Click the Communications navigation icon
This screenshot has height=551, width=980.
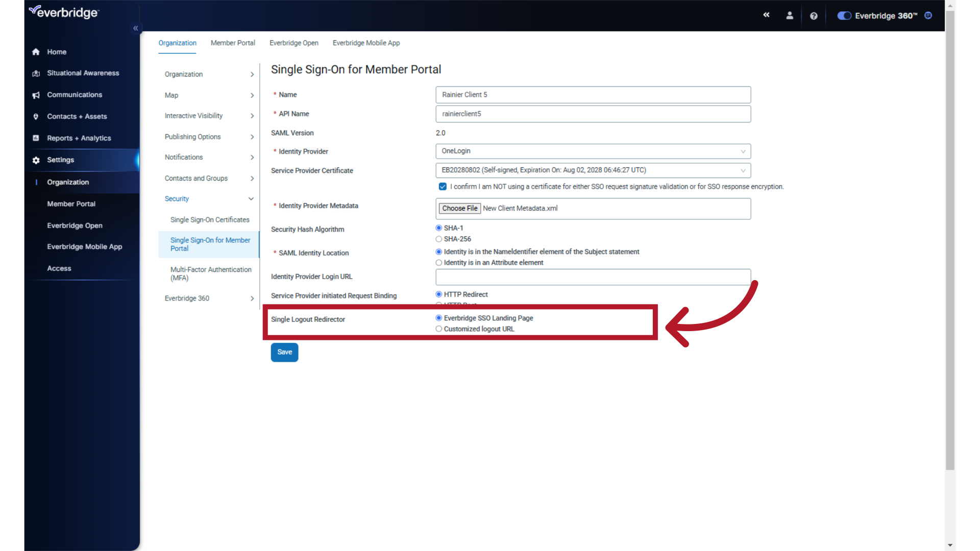pos(36,95)
